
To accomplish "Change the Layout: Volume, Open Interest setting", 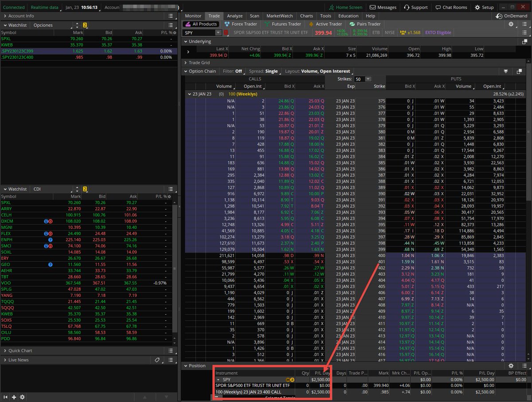I will click(319, 71).
